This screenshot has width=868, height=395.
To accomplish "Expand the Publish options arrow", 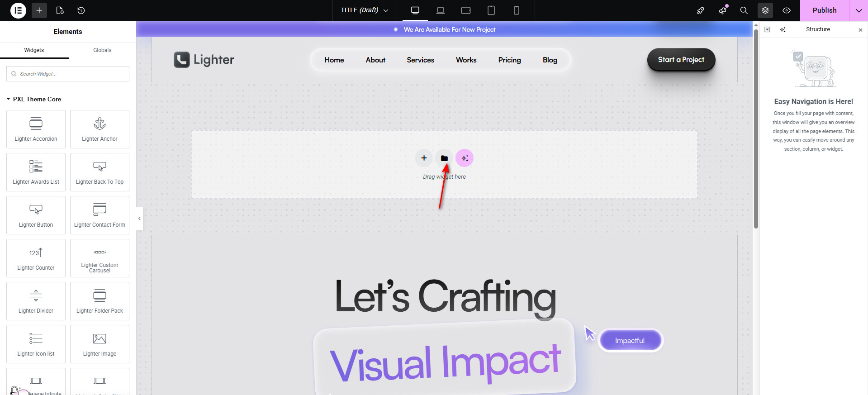I will [859, 10].
